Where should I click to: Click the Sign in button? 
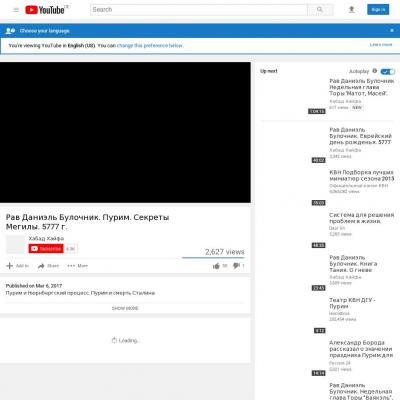(378, 10)
